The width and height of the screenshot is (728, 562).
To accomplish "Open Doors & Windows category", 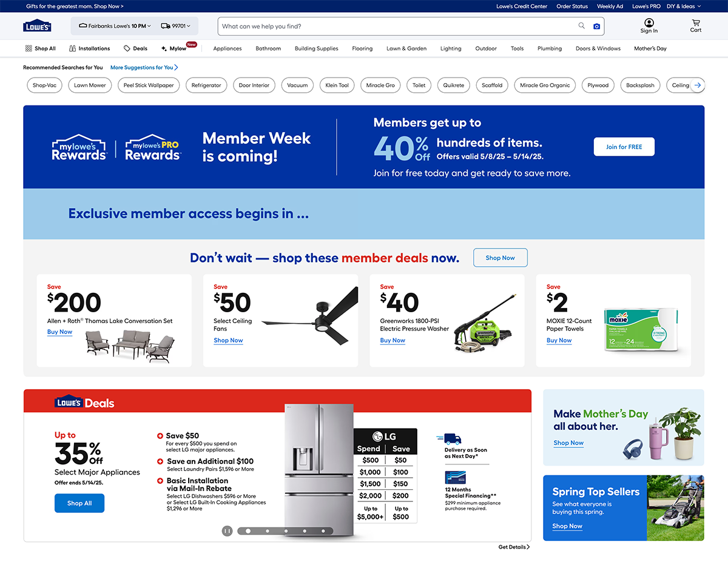I will [x=598, y=49].
